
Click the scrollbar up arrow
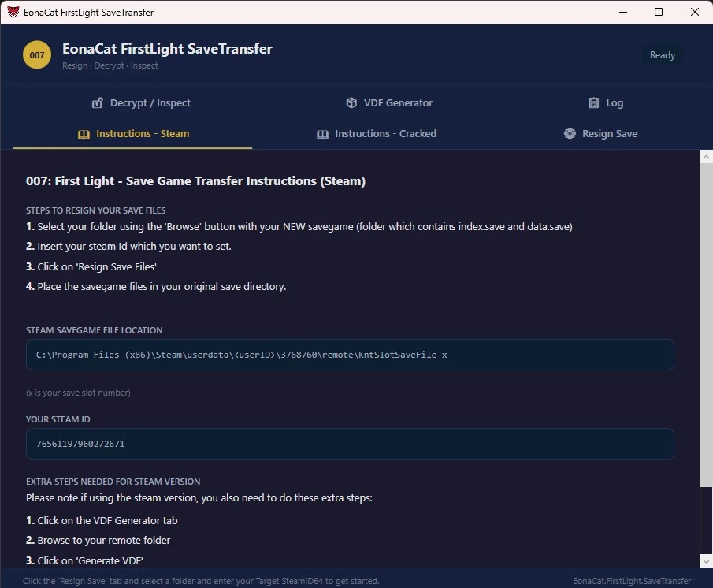tap(706, 157)
